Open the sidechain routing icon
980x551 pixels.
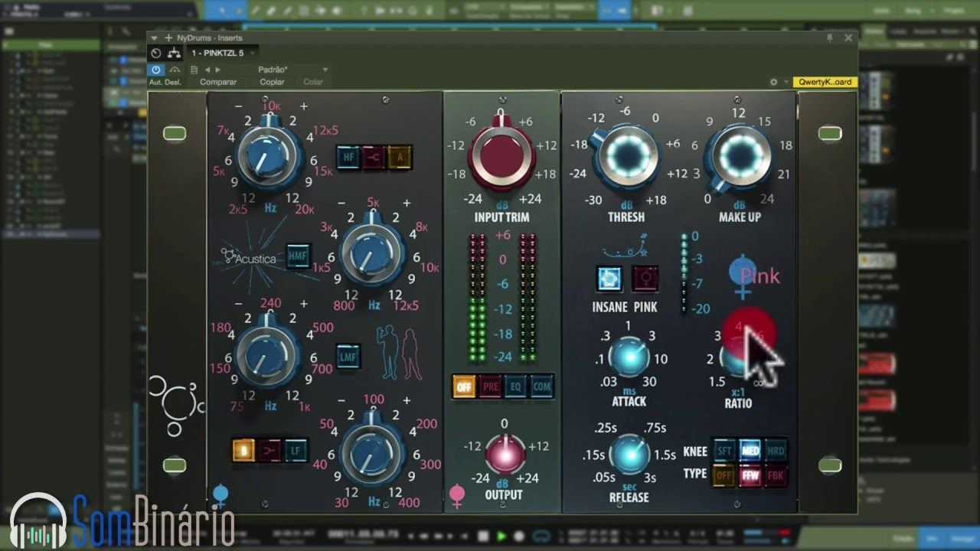point(175,54)
